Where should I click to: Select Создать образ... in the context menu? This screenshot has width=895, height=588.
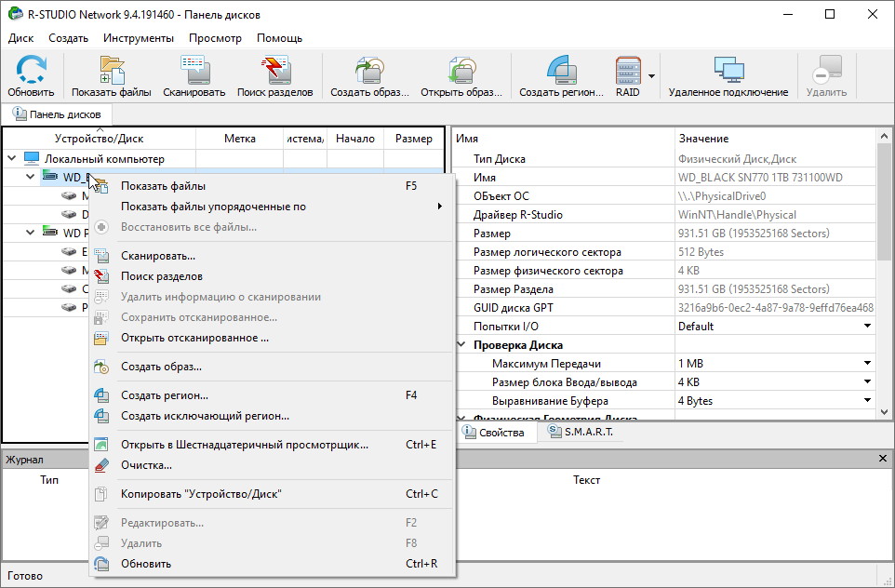coord(272,367)
